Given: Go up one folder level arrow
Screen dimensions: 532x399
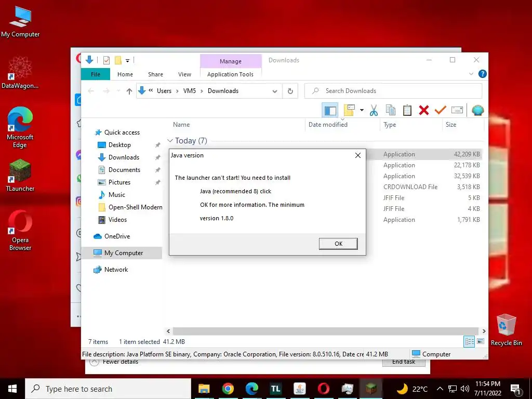Looking at the screenshot, I should tap(129, 91).
